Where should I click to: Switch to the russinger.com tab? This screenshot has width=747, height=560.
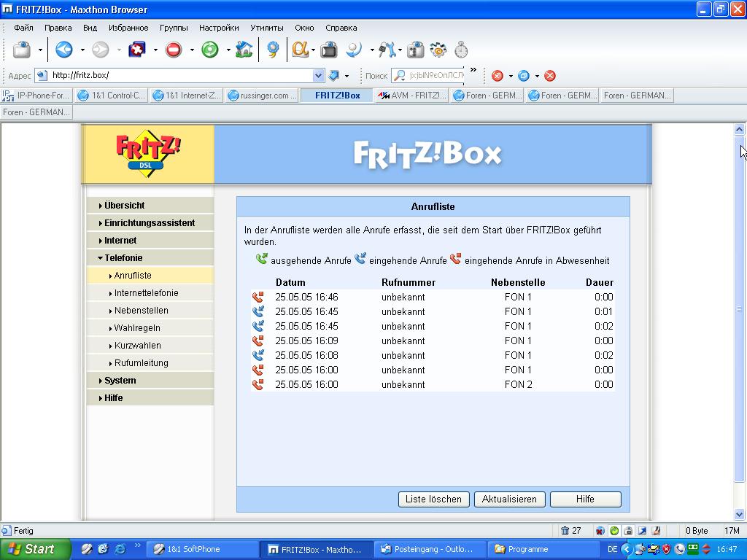coord(263,96)
